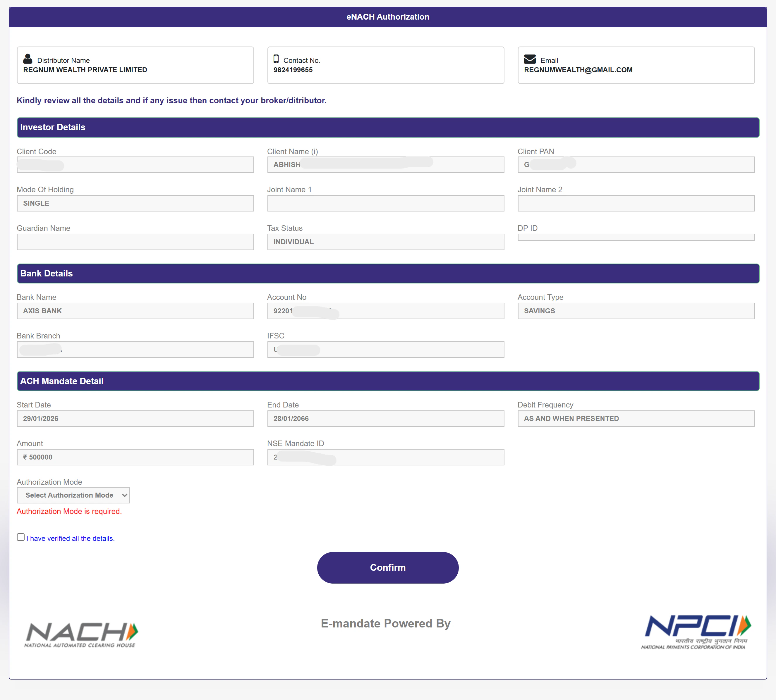Screen dimensions: 776x700
Task: Click the 'I have verified all the details' link text
Action: tap(71, 539)
